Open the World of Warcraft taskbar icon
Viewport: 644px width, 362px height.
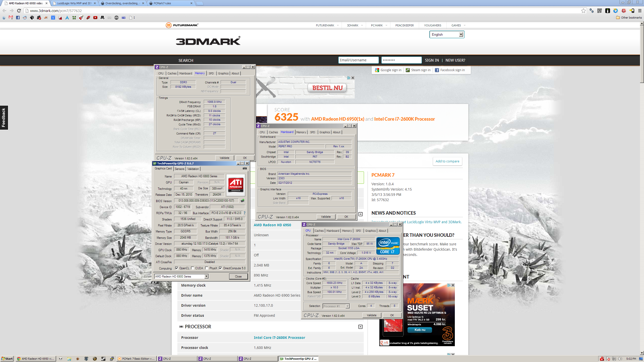point(95,359)
